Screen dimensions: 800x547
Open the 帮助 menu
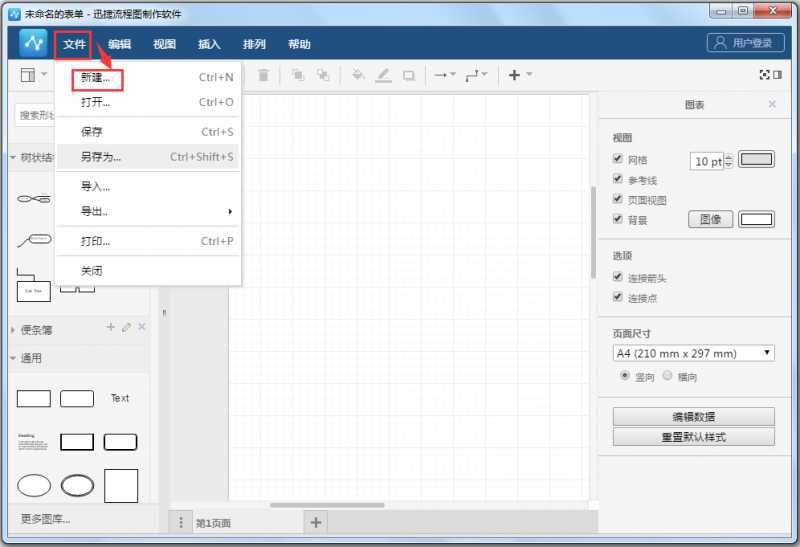[x=299, y=44]
